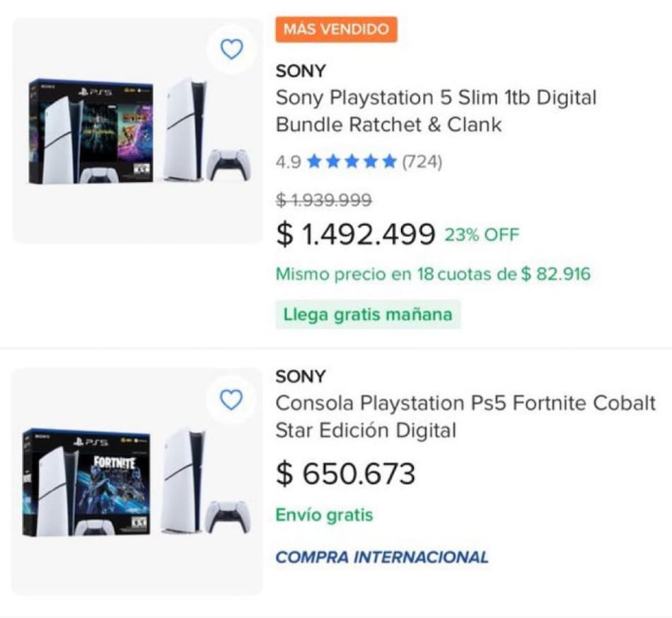Click the Llega gratis mañana shipping tag
Screen dimensions: 672x618
point(368,314)
